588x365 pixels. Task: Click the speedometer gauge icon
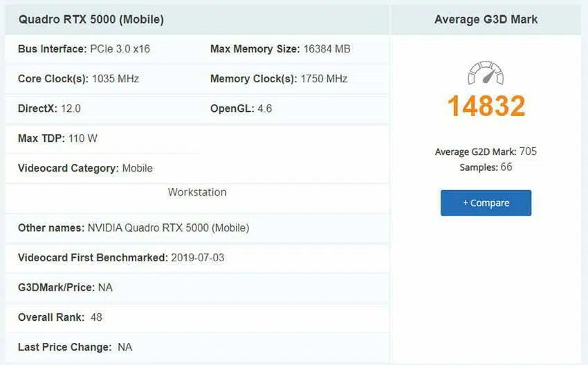pyautogui.click(x=486, y=73)
